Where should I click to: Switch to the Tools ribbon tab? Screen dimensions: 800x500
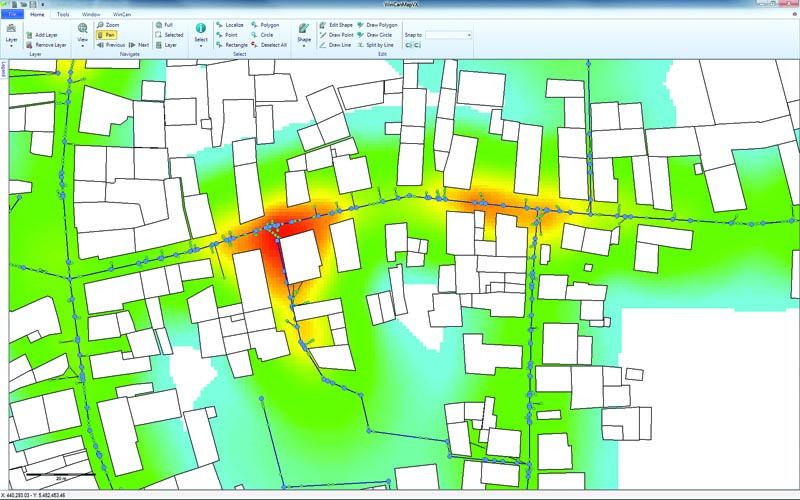(63, 15)
